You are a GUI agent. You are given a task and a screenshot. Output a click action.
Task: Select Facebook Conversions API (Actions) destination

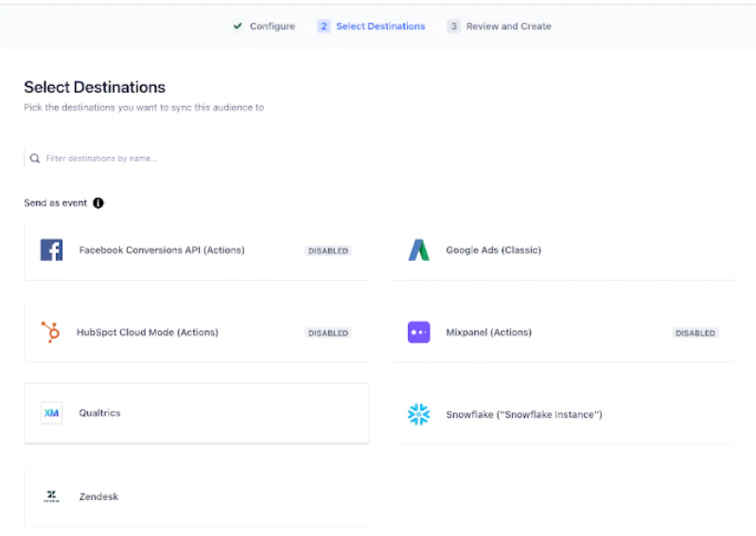162,251
